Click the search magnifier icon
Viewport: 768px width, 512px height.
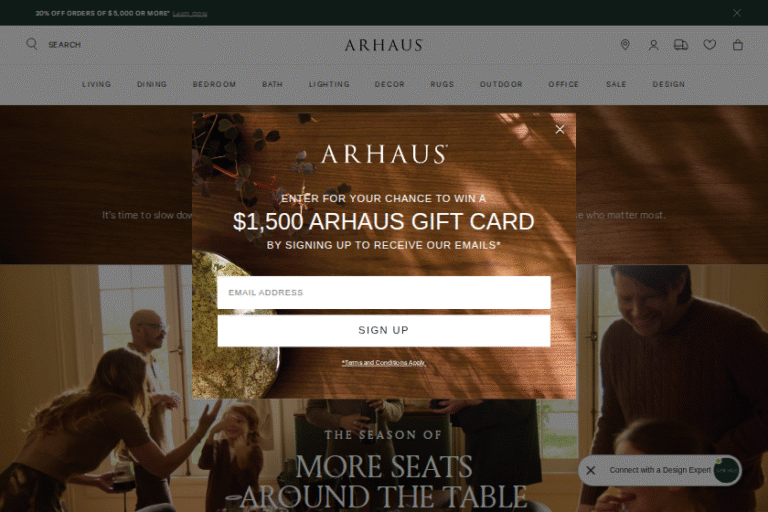pyautogui.click(x=32, y=44)
